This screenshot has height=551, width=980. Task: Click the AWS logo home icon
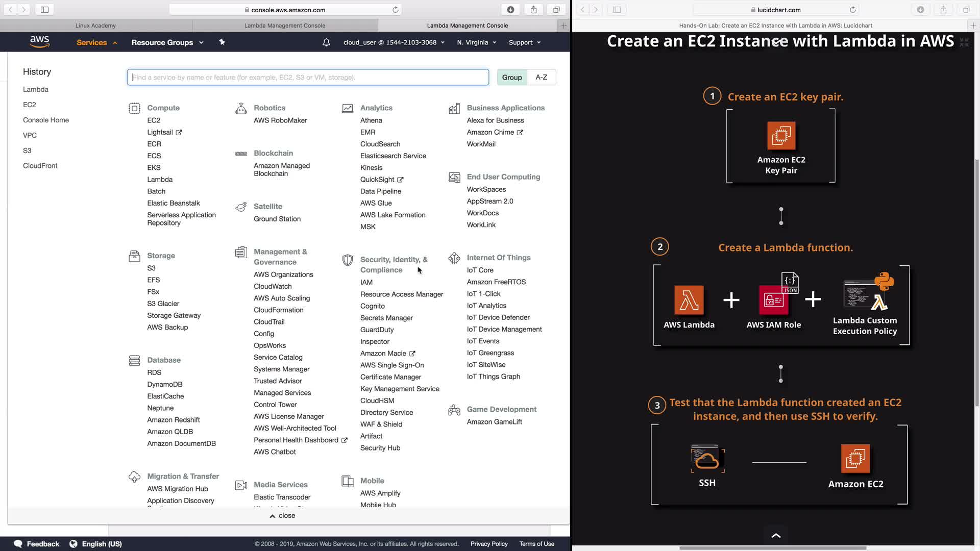coord(39,42)
